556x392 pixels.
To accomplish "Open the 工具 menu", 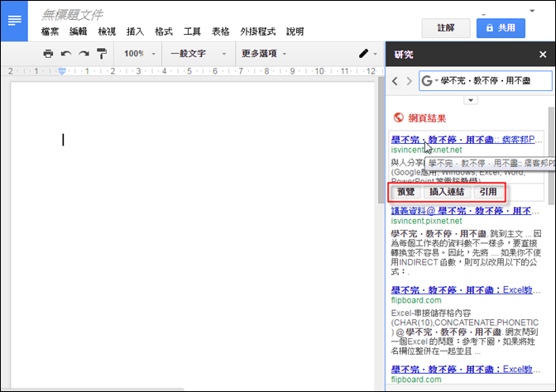I will (x=192, y=31).
